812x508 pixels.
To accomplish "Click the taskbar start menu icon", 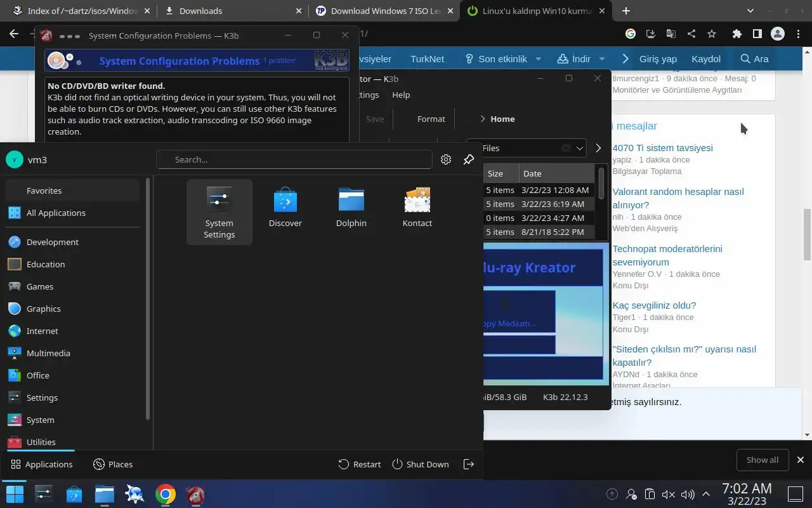I will click(x=15, y=494).
